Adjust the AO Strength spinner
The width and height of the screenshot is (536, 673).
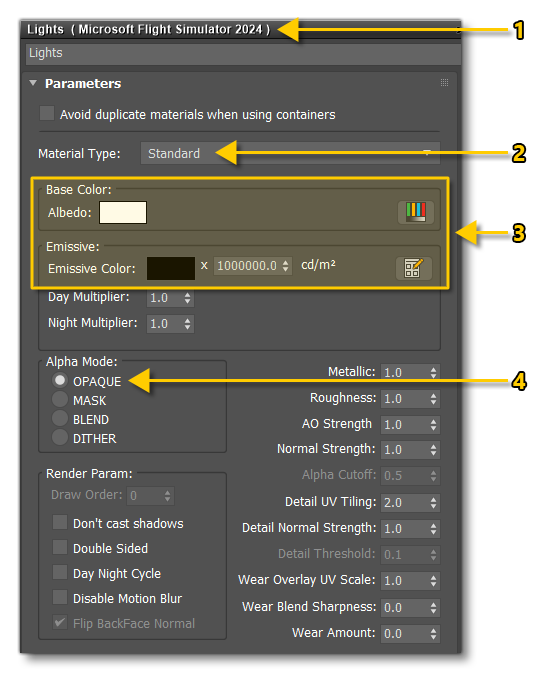coord(434,425)
